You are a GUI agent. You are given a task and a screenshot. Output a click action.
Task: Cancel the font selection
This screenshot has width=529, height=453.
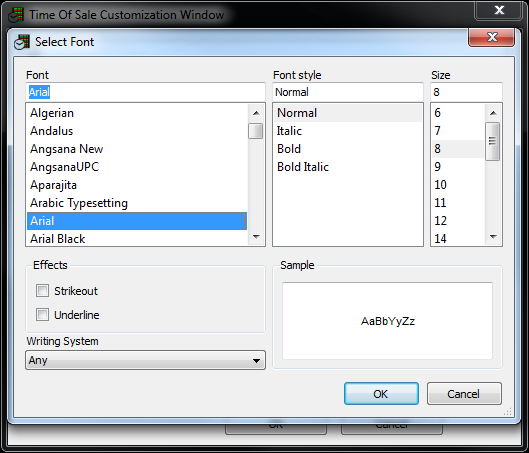tap(464, 394)
